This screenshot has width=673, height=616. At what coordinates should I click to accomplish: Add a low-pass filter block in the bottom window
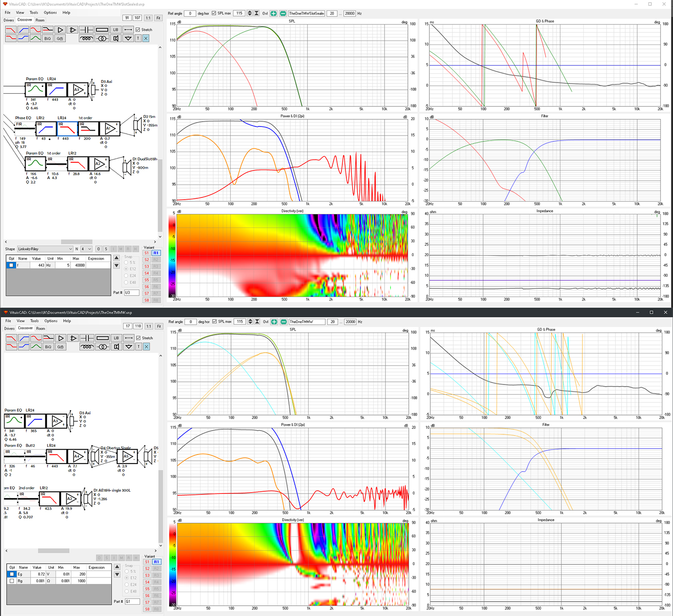click(x=12, y=338)
